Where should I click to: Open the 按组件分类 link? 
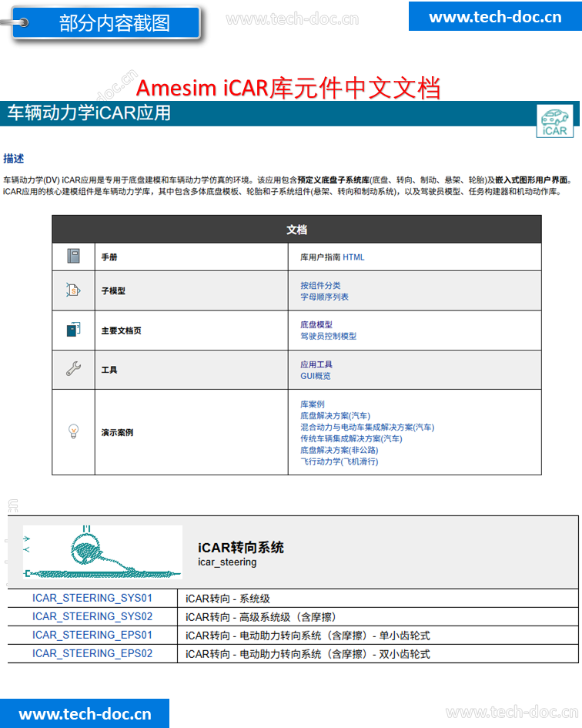(320, 285)
